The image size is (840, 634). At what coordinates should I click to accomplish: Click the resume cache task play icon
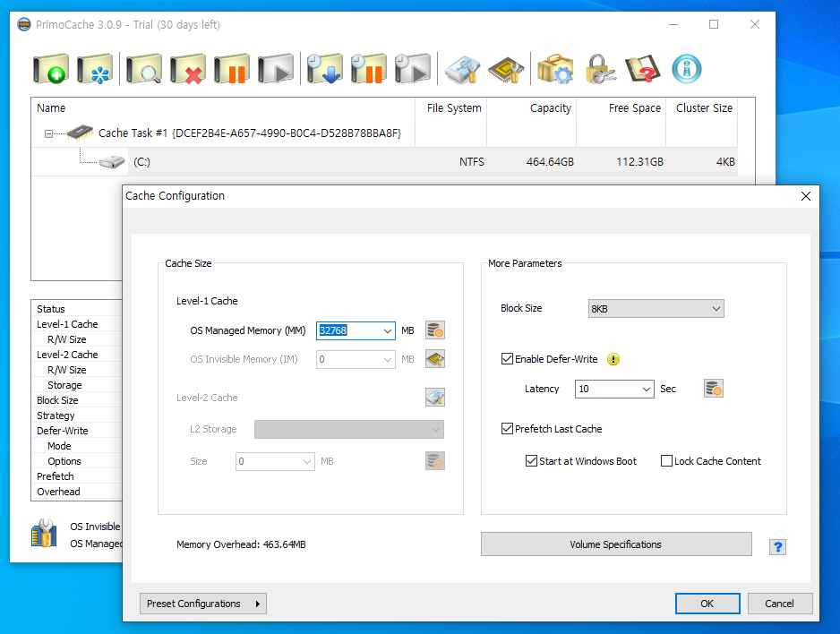pyautogui.click(x=276, y=69)
